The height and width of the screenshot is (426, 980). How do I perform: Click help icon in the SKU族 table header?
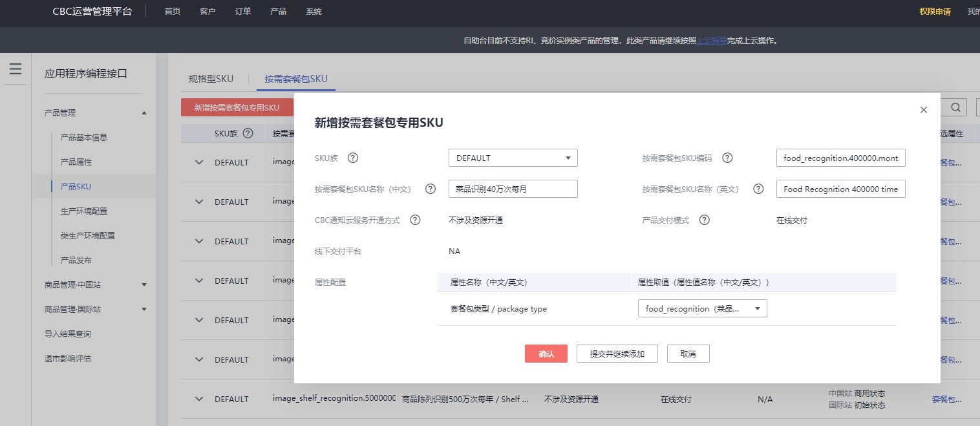[x=248, y=133]
